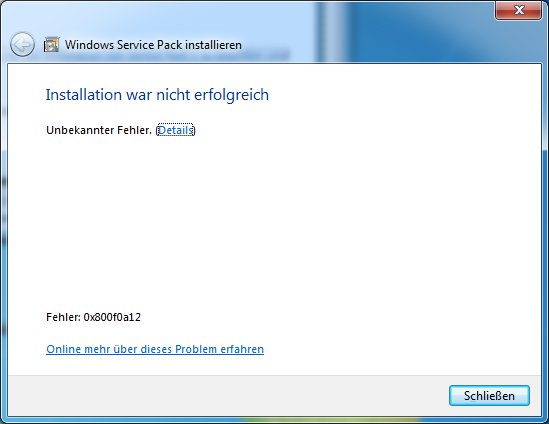549x424 pixels.
Task: Click the gray footer bar left of Schließen
Action: 228,396
